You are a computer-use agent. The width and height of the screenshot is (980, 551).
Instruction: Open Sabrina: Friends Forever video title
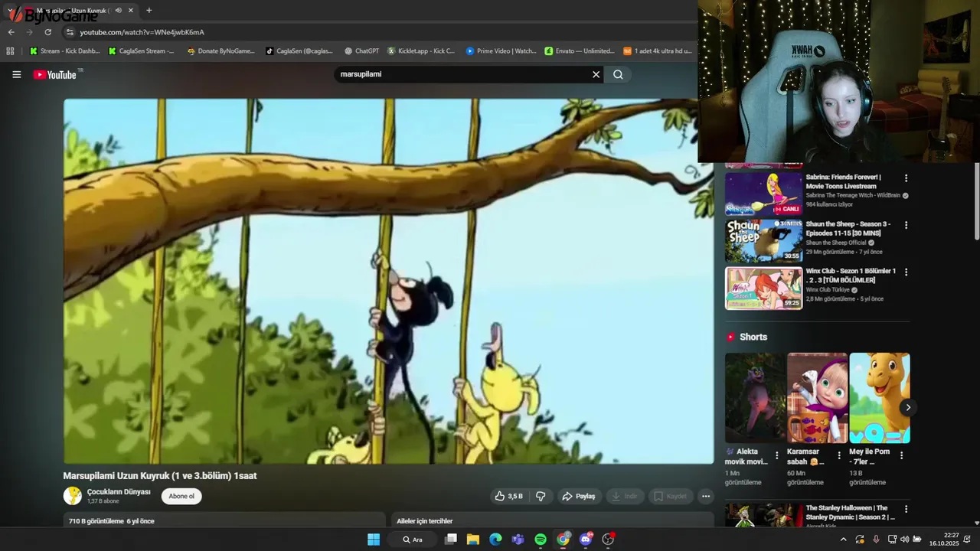click(x=844, y=181)
